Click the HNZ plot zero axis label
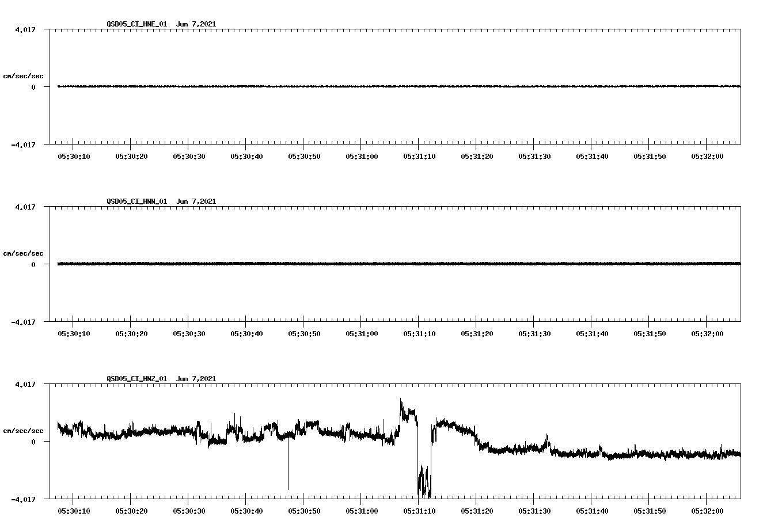 33,442
